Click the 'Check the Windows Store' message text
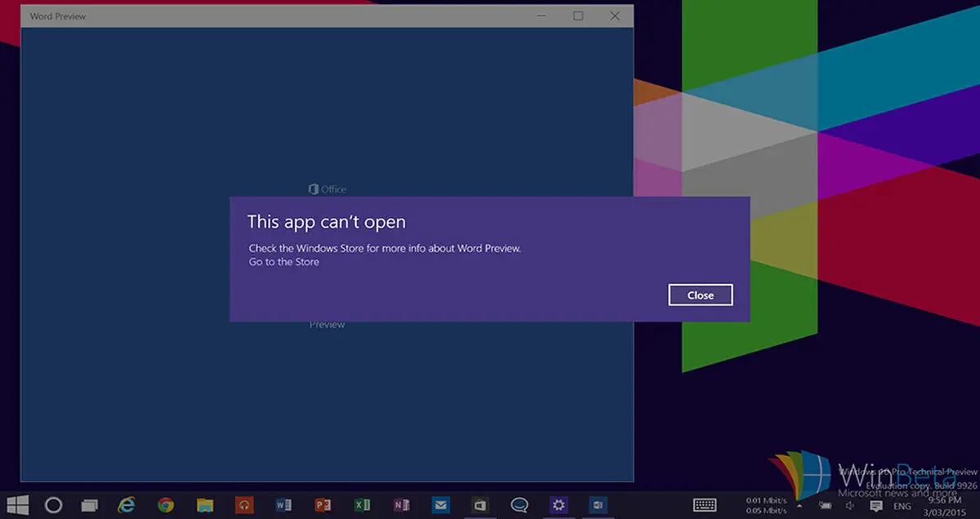 (x=385, y=248)
